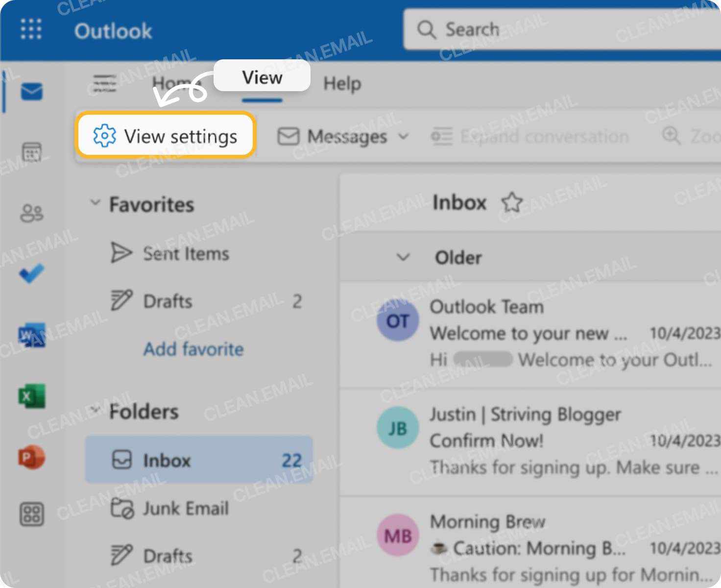Open View settings
This screenshot has height=588, width=721.
165,136
